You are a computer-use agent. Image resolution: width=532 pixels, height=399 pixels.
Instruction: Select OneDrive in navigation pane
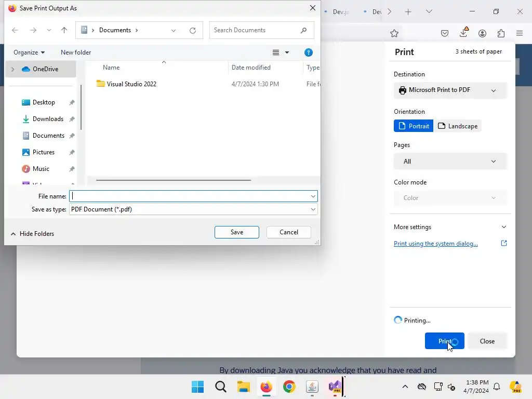(x=41, y=69)
